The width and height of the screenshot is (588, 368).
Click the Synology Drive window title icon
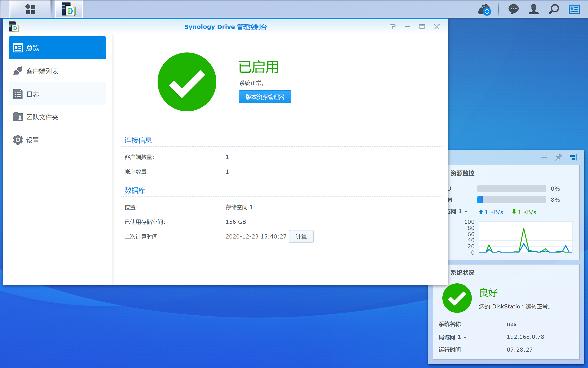pyautogui.click(x=14, y=27)
